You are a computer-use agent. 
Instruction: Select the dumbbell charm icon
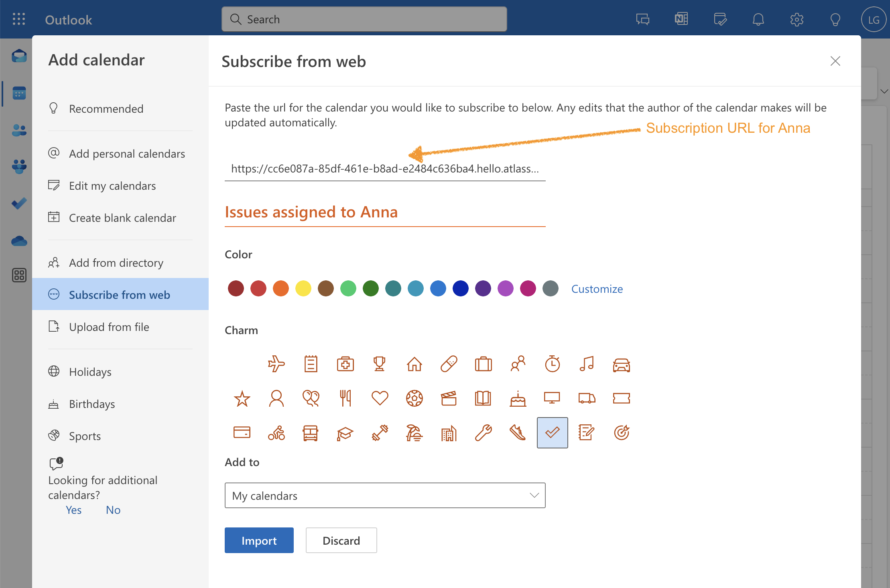(380, 433)
